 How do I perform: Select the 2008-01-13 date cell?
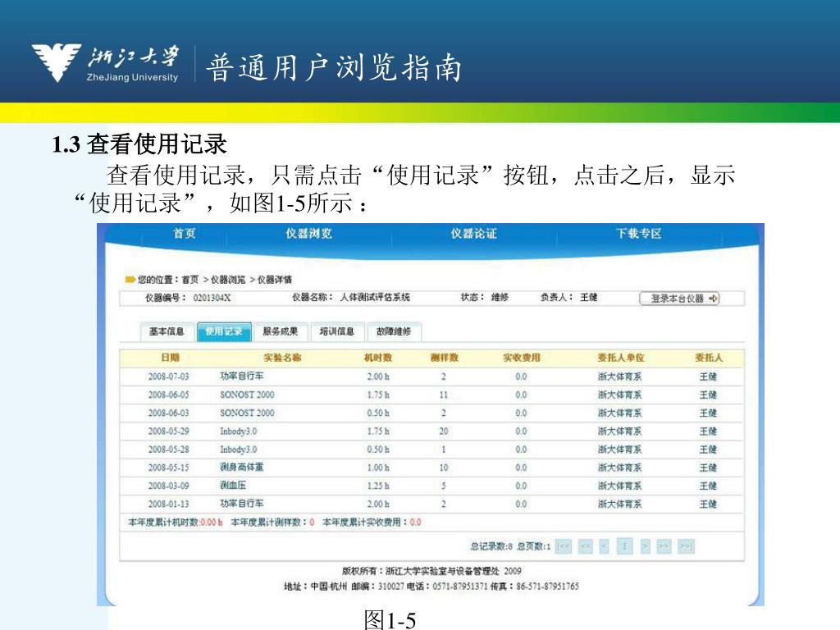coord(169,504)
